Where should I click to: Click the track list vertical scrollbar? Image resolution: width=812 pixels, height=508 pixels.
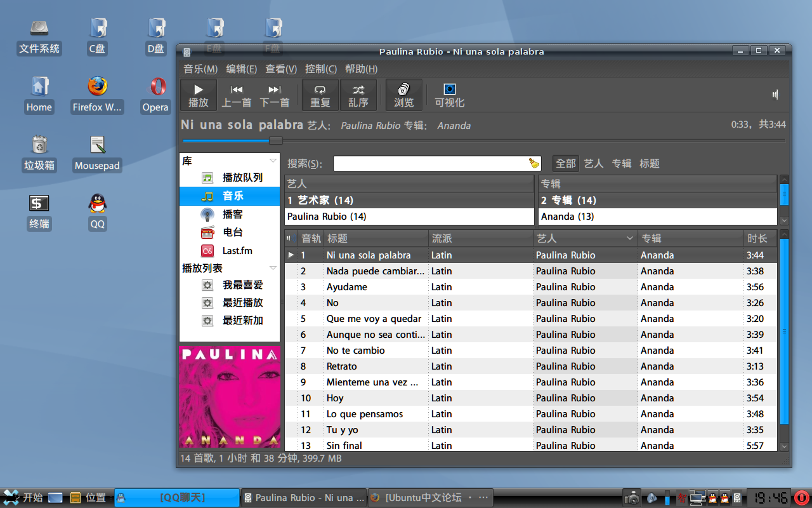tap(784, 340)
